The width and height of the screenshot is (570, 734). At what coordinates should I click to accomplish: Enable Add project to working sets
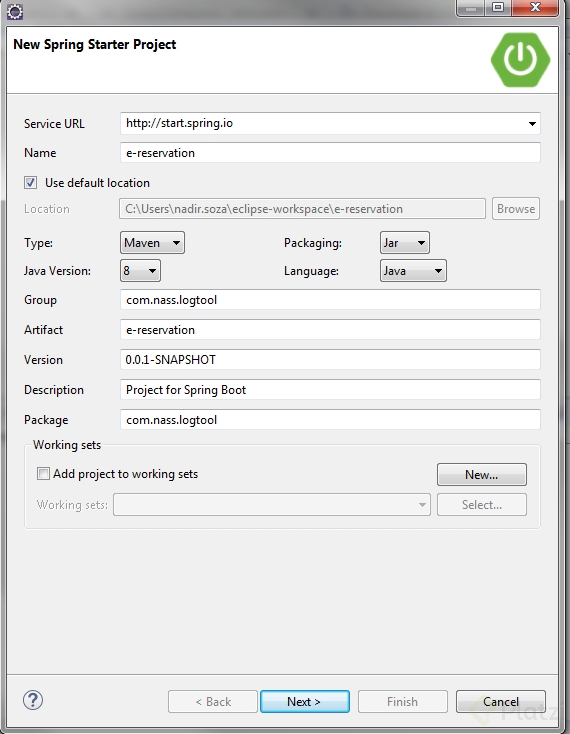[43, 474]
